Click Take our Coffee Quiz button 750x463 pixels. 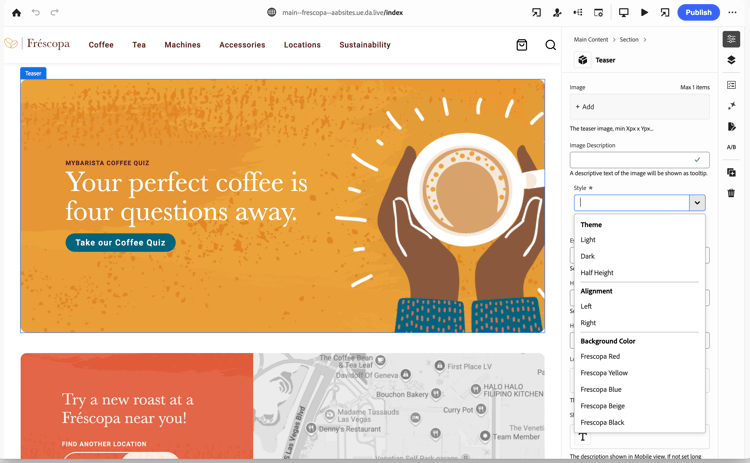click(121, 243)
